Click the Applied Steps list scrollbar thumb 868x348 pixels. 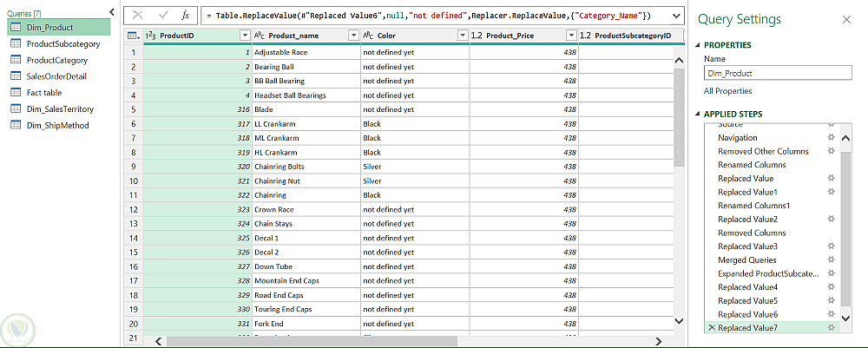pos(845,228)
